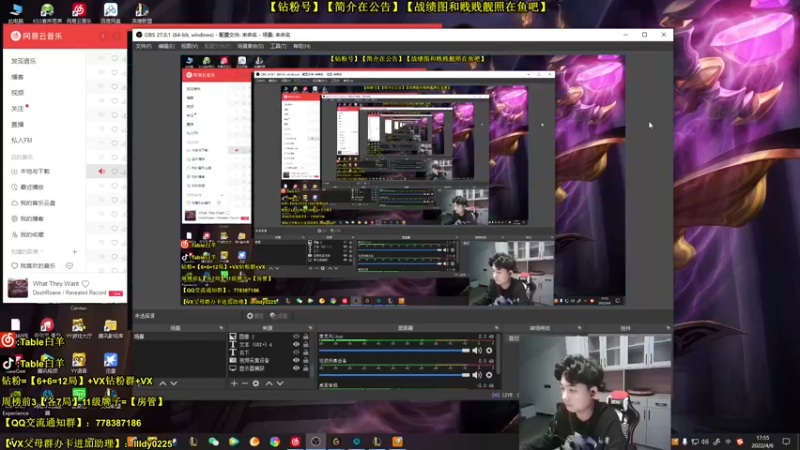The width and height of the screenshot is (800, 450).
Task: Open 场景集合(S) menu in OBS
Action: 250,46
